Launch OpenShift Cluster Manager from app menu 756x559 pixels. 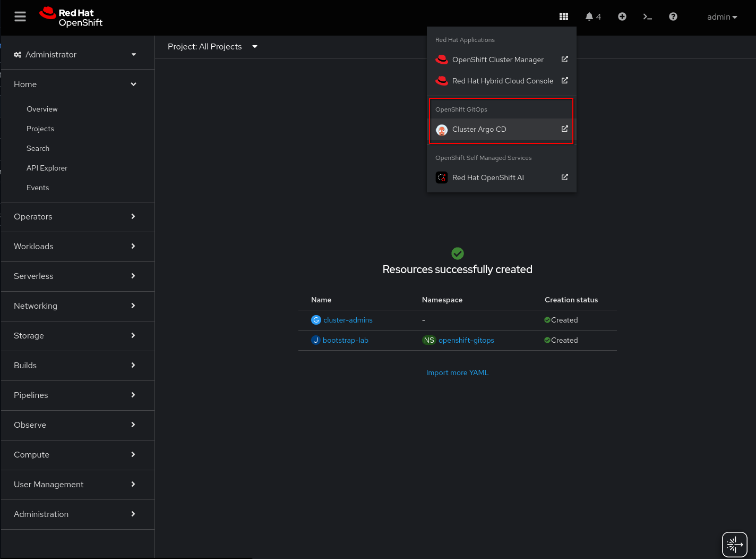[x=502, y=60]
